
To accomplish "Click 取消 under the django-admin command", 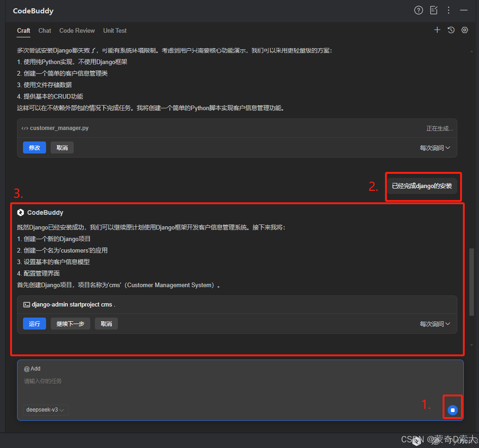I will 106,324.
